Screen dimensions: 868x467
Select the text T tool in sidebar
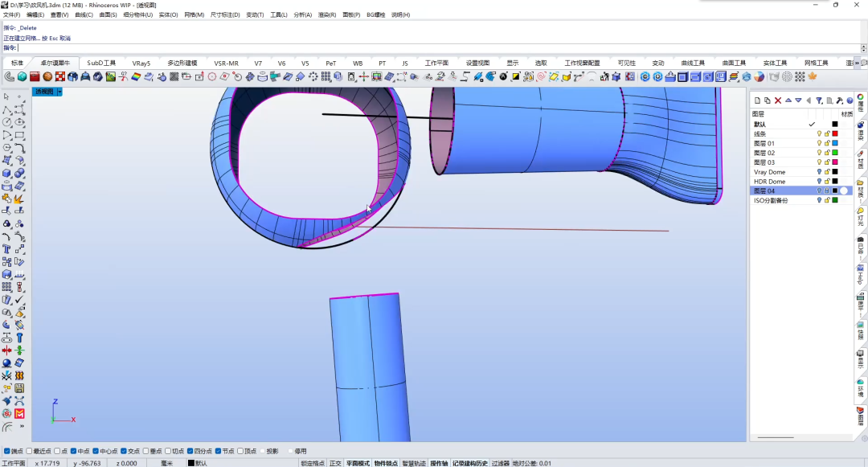click(6, 249)
